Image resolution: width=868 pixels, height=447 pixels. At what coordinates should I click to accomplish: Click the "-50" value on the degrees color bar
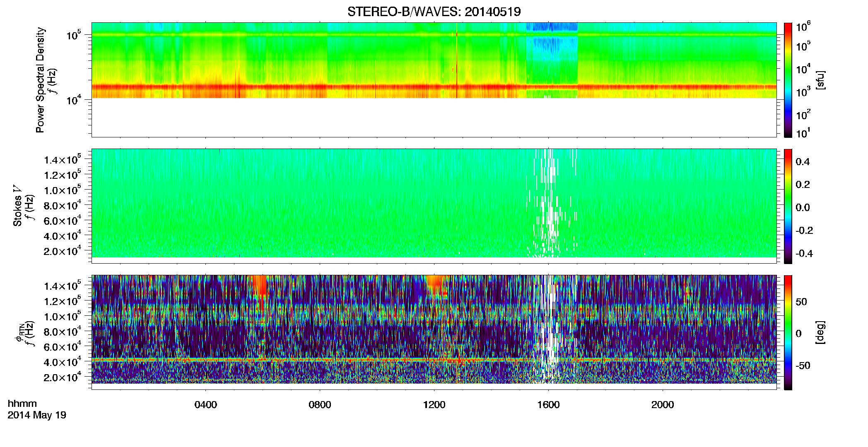coord(803,366)
